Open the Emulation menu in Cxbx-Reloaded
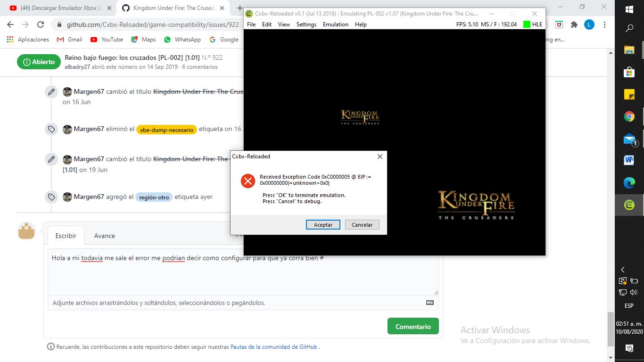 (336, 25)
